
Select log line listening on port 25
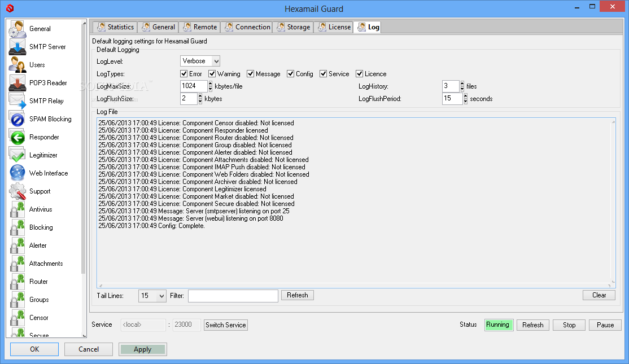[x=194, y=211]
